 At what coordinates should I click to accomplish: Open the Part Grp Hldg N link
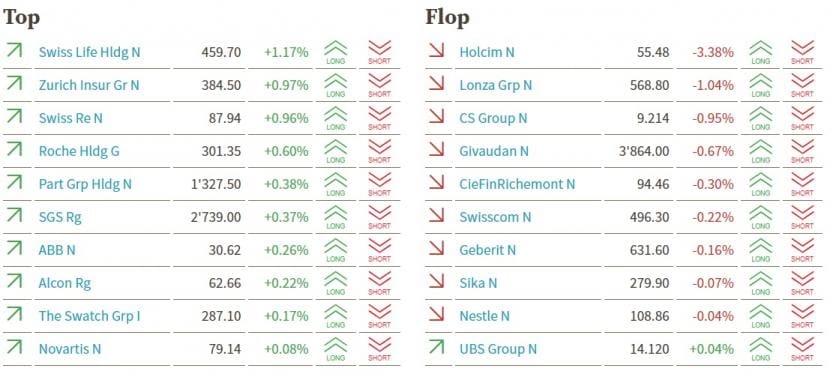pyautogui.click(x=85, y=184)
